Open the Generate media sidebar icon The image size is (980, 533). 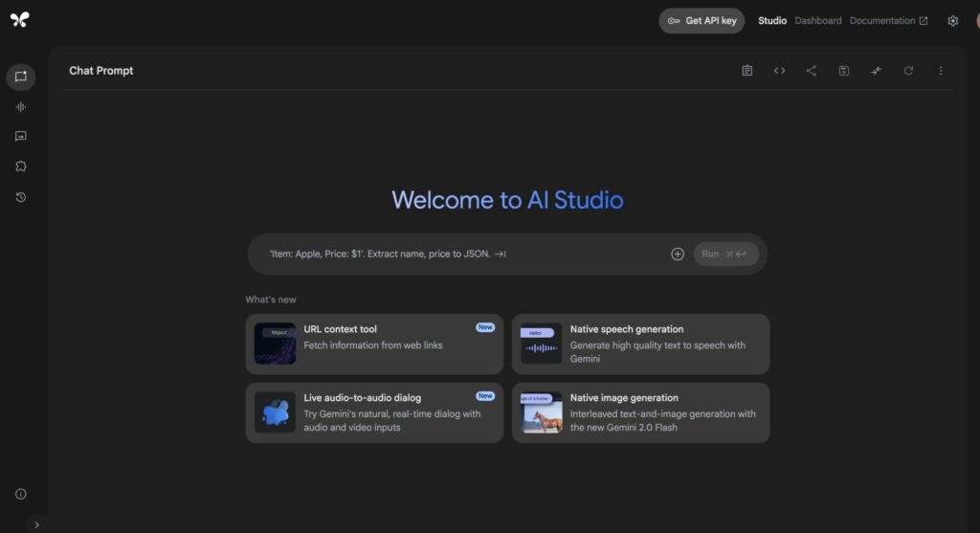click(21, 136)
